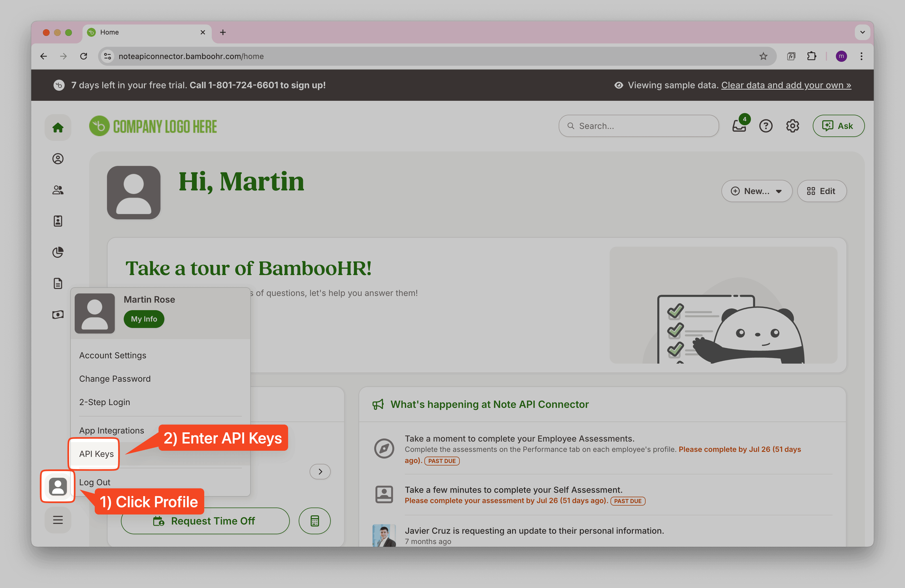Click Javier Cruz's photo thumbnail
905x588 pixels.
pos(384,536)
